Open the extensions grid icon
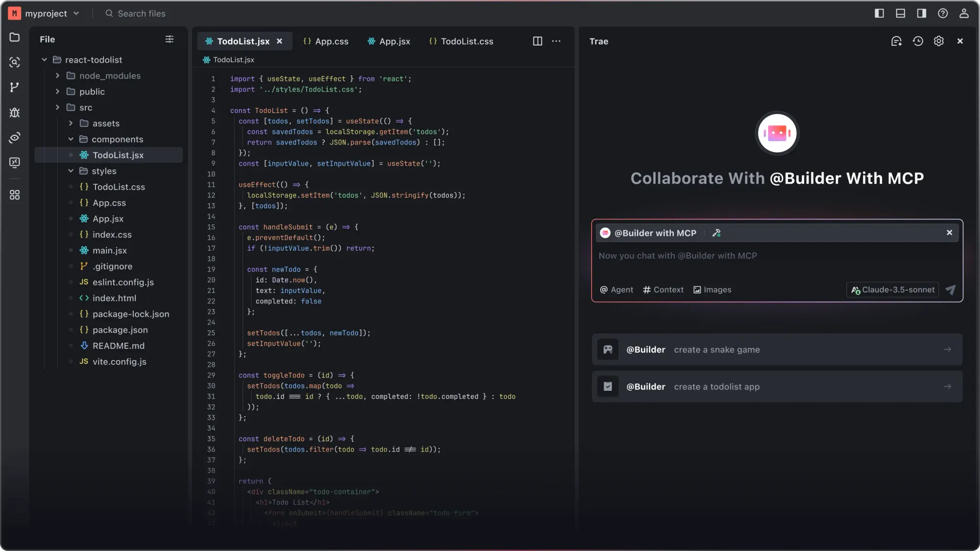This screenshot has height=551, width=980. point(15,195)
